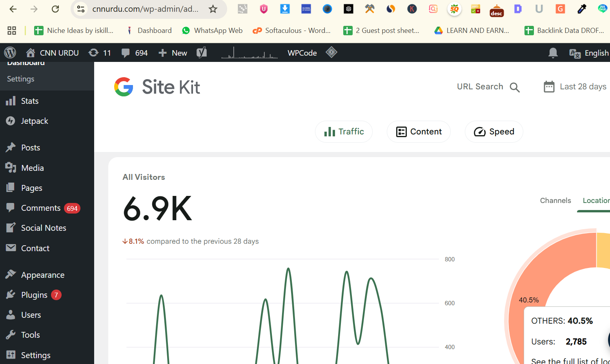The width and height of the screenshot is (610, 364).
Task: Click the English translate icon near the bell
Action: (x=575, y=53)
